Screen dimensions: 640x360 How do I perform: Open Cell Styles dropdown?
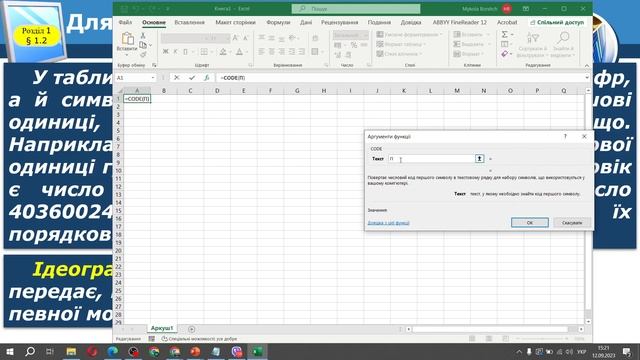(x=400, y=54)
